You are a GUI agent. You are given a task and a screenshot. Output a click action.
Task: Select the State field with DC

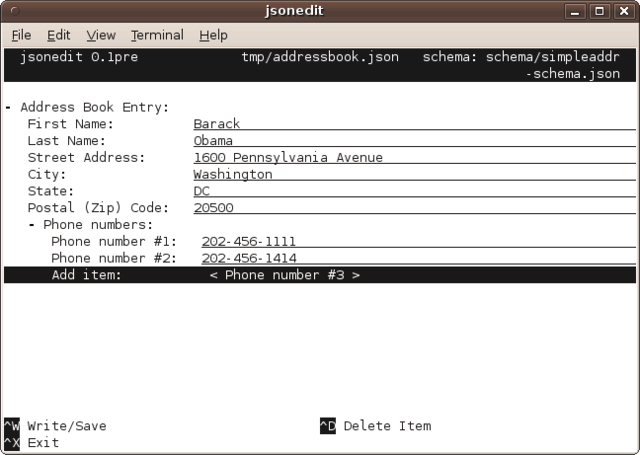click(x=202, y=191)
